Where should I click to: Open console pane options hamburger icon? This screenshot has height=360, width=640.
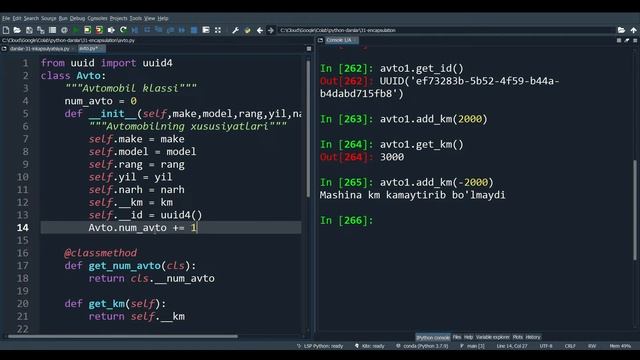pyautogui.click(x=635, y=40)
